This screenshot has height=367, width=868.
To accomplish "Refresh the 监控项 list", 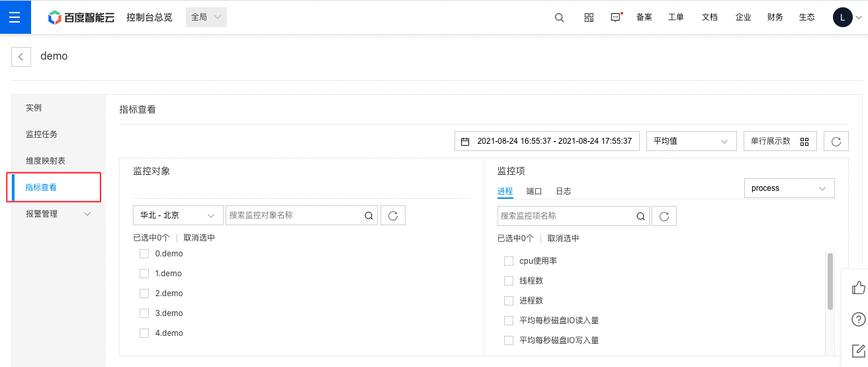I will [664, 216].
